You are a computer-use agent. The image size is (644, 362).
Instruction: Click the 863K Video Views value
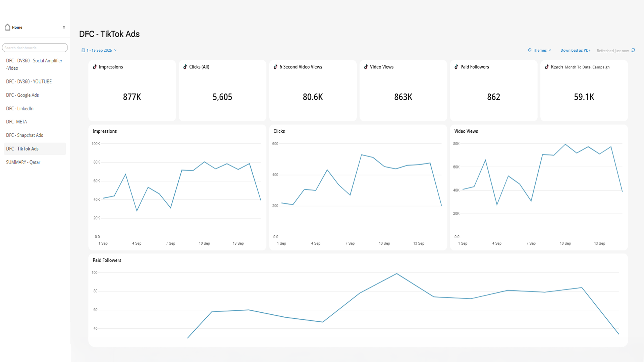click(x=403, y=97)
